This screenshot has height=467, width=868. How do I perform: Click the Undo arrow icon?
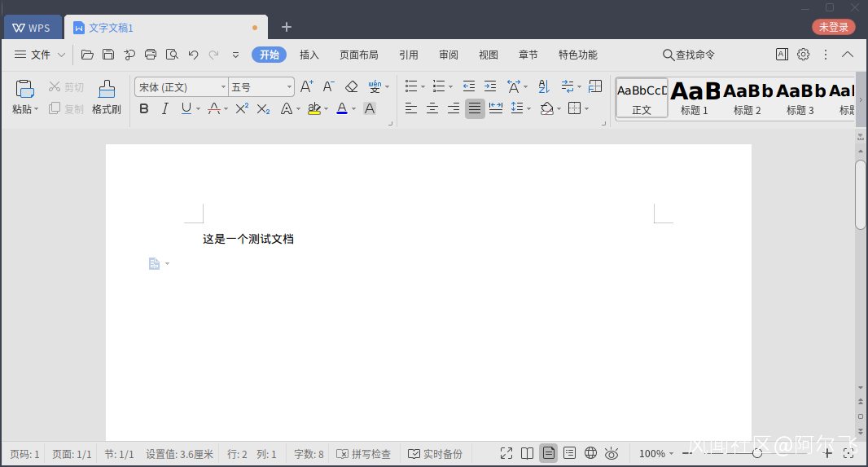point(193,55)
